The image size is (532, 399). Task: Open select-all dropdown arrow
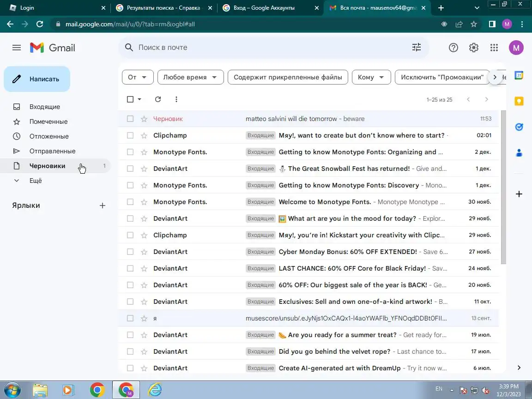pyautogui.click(x=139, y=99)
